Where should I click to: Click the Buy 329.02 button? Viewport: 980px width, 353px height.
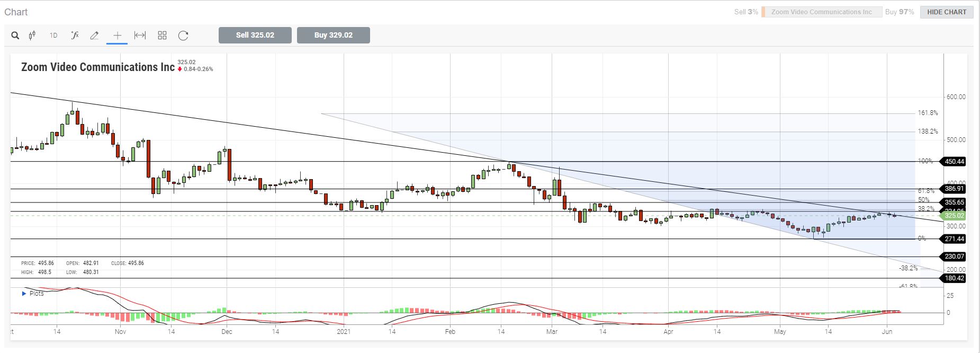(334, 35)
